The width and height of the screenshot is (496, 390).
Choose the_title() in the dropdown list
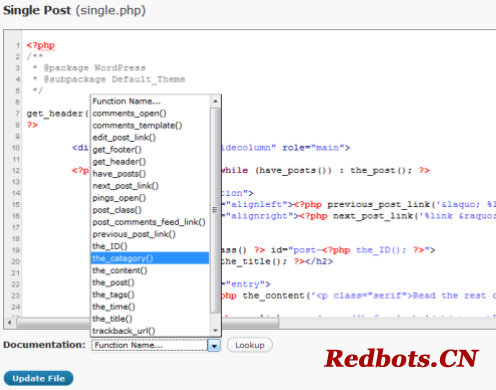pos(150,319)
